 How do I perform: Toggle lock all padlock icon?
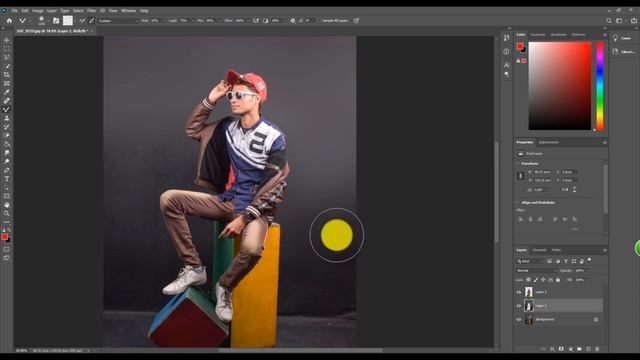(x=558, y=280)
